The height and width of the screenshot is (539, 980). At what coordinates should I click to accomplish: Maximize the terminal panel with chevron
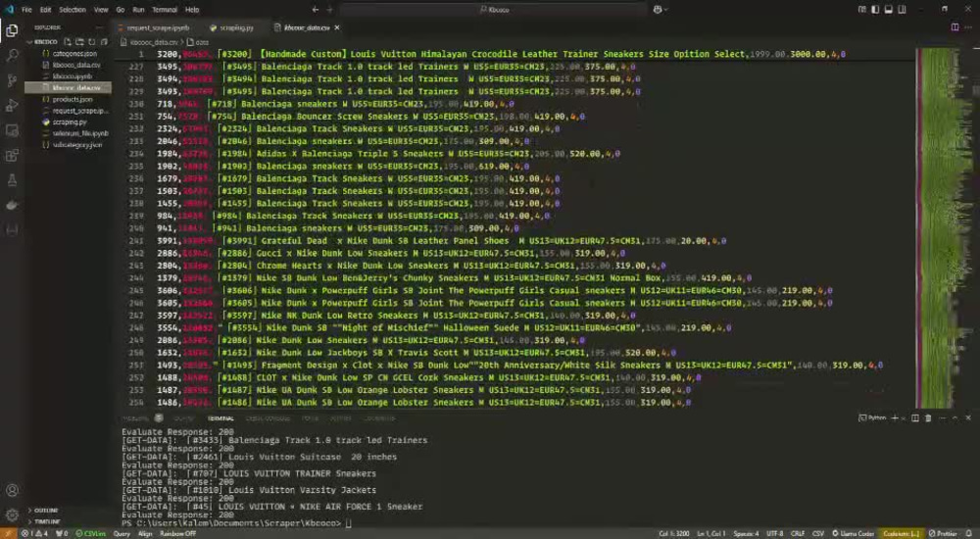[x=955, y=417]
